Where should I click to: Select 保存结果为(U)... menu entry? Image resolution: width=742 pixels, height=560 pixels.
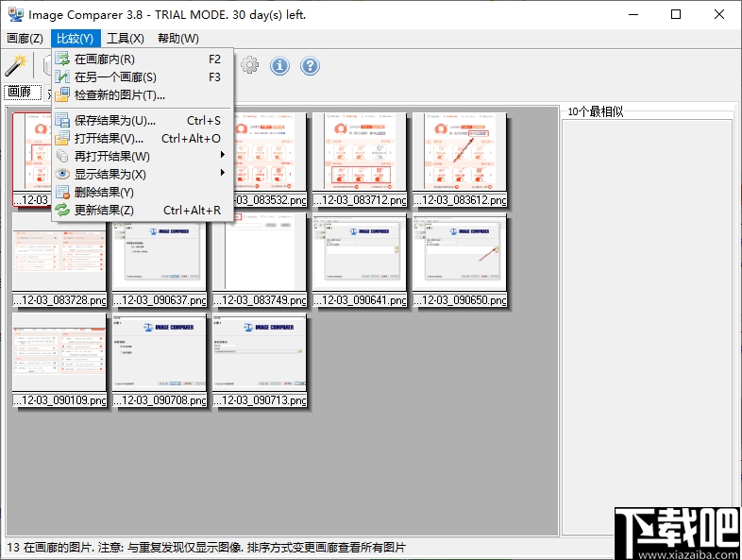143,120
